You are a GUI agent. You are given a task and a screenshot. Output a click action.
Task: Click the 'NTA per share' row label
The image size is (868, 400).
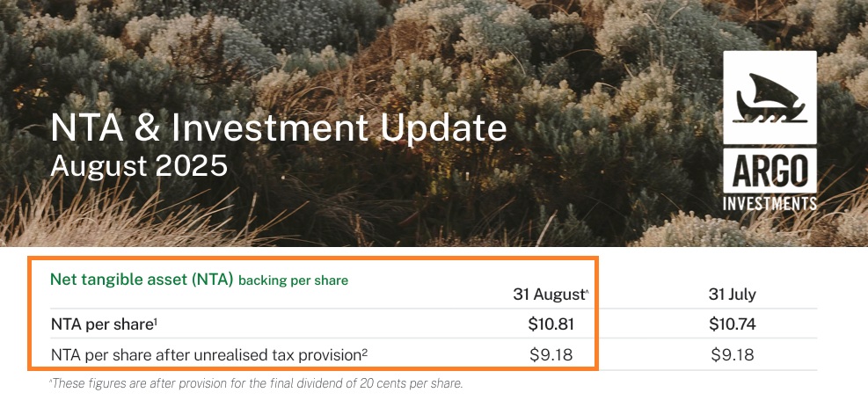point(102,324)
